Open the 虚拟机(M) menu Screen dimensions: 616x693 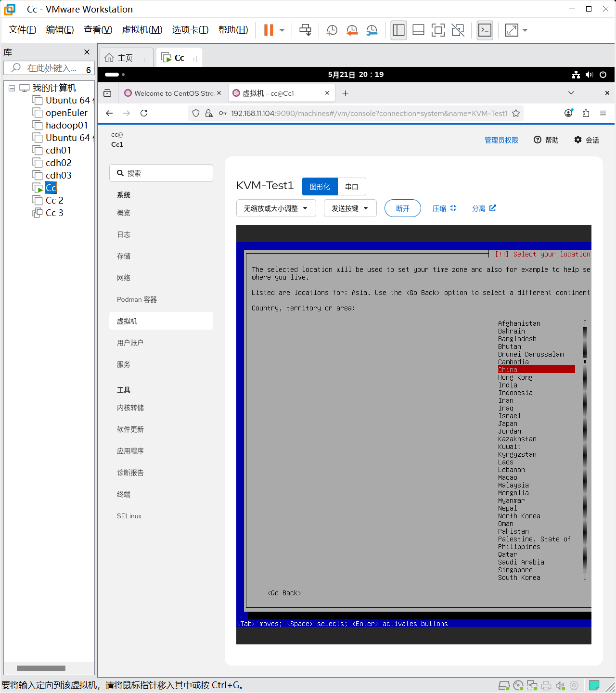click(142, 30)
